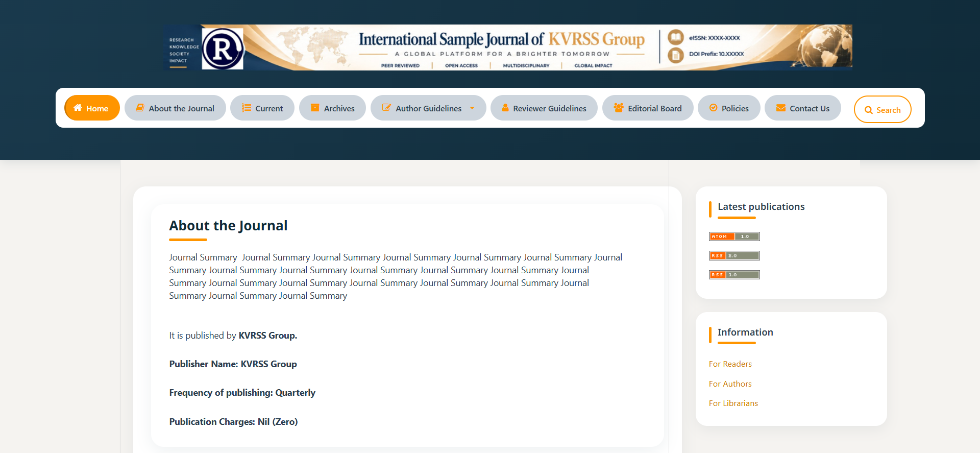Click the magnifier icon in the Search button
The height and width of the screenshot is (453, 980).
click(x=868, y=110)
